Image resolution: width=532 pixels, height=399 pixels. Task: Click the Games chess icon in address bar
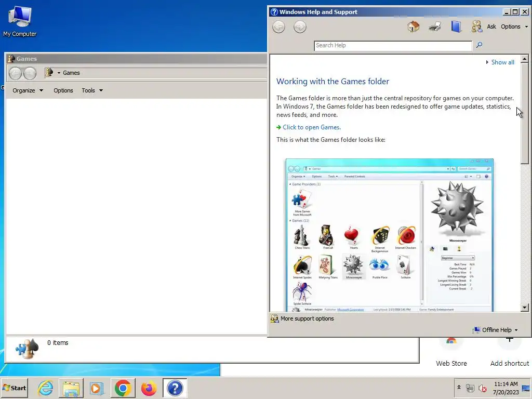pos(49,72)
